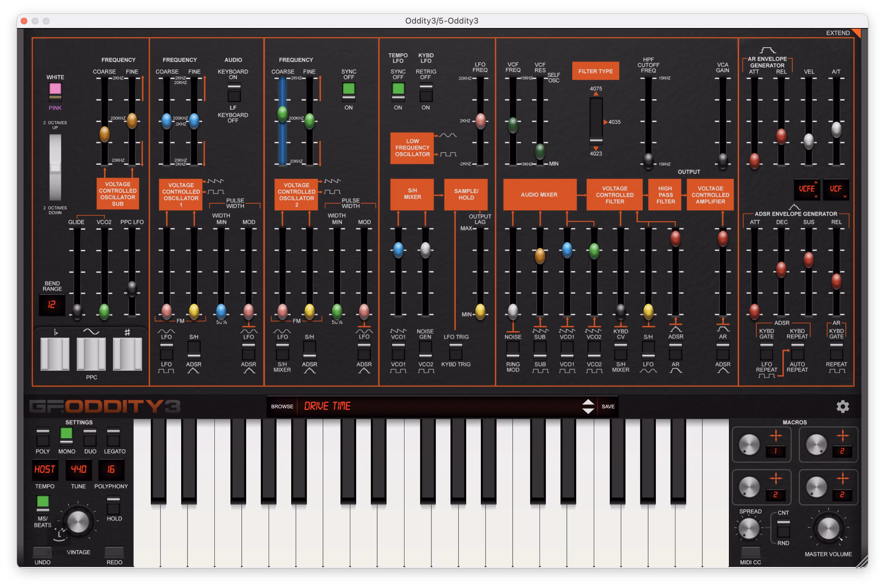Screen dimensions: 885x588
Task: Open the settings gear icon
Action: pyautogui.click(x=842, y=407)
